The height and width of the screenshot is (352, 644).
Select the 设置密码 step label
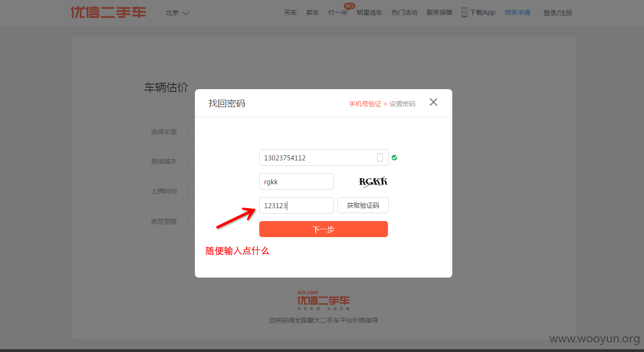(402, 104)
